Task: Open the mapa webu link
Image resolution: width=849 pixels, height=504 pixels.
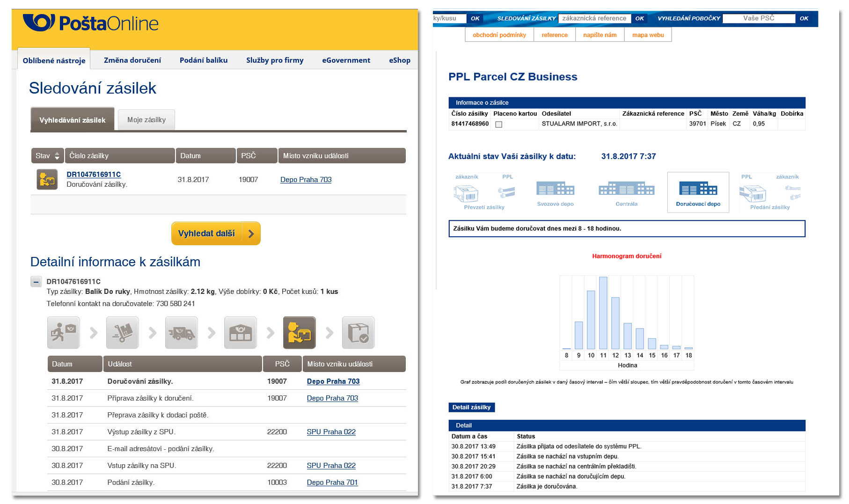Action: pos(648,35)
